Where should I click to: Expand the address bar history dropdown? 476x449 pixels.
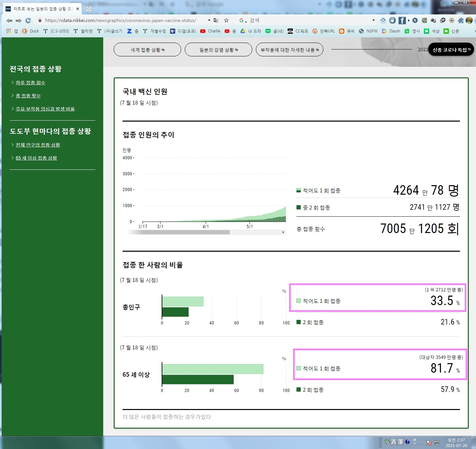209,20
